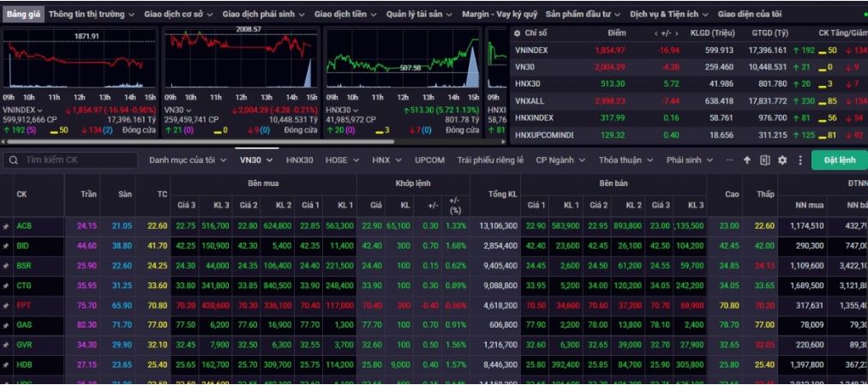Click ACB matched price 22.90
The width and height of the screenshot is (868, 385).
click(x=371, y=226)
